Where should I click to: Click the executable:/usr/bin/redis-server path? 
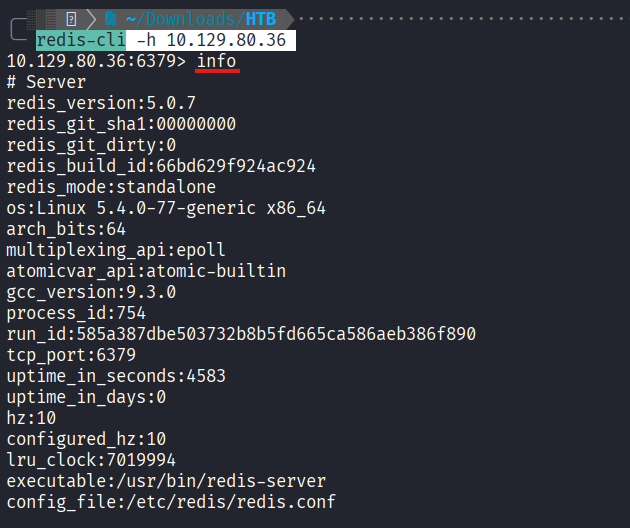click(x=166, y=481)
